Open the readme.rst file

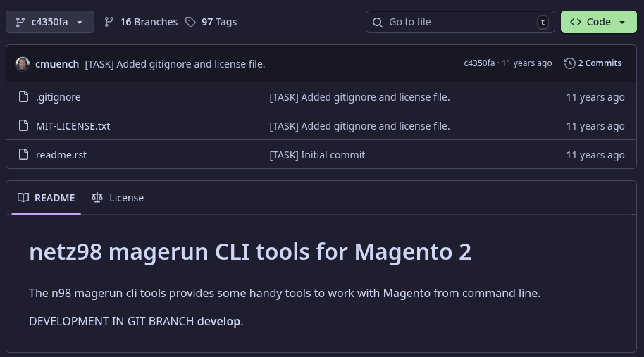pos(61,155)
